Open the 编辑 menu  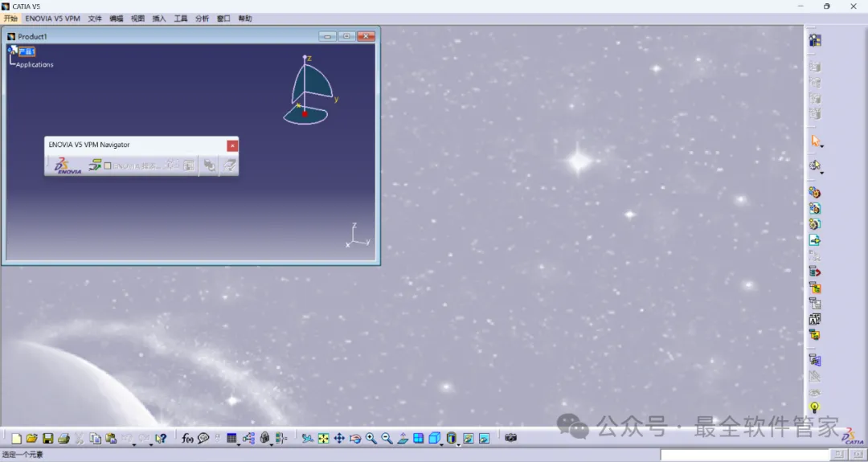click(x=117, y=18)
